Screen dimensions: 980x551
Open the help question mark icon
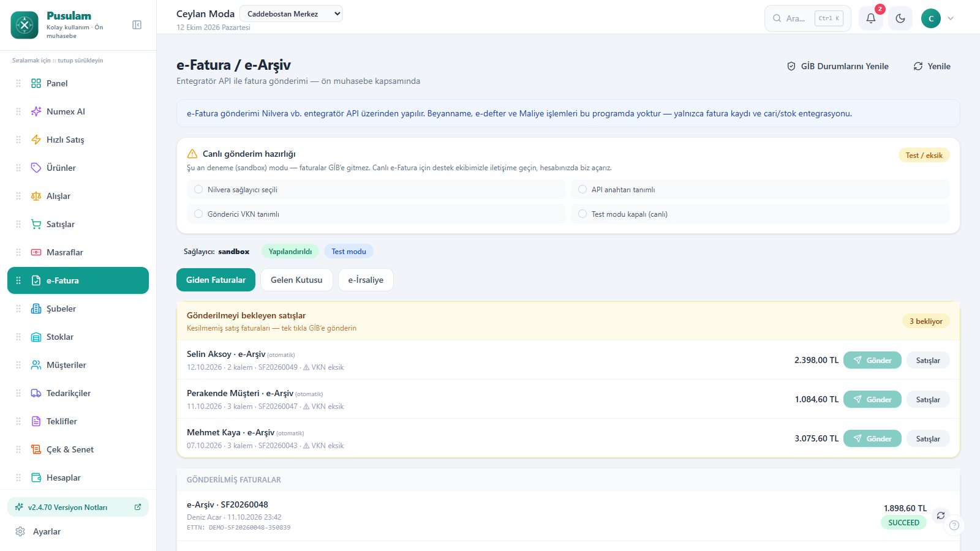[954, 525]
